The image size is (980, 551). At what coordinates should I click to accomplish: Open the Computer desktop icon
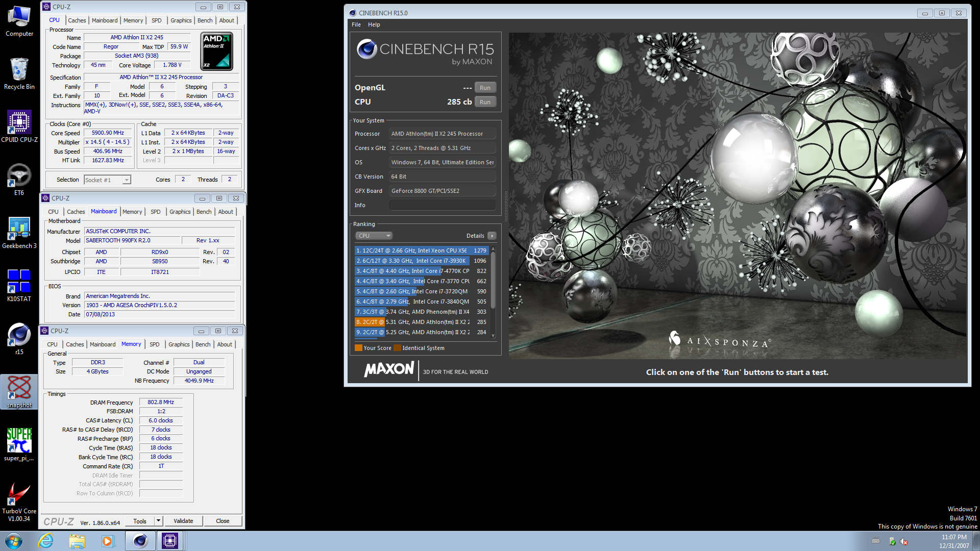[19, 20]
